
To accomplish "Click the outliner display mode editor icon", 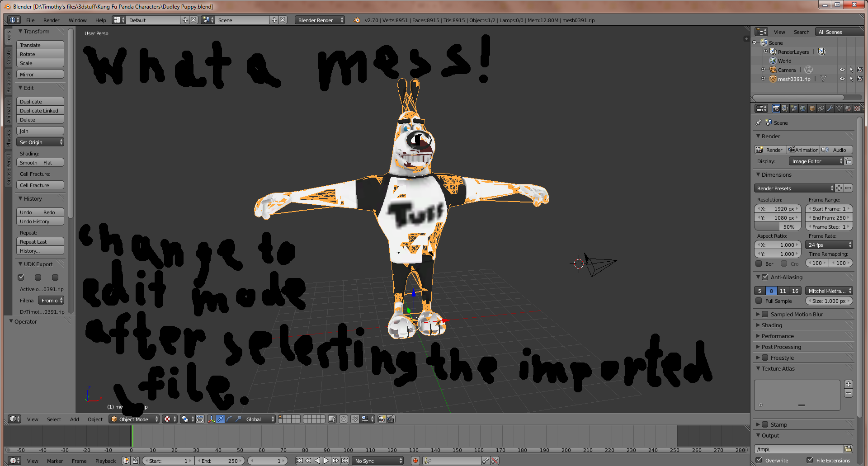I will pyautogui.click(x=761, y=32).
